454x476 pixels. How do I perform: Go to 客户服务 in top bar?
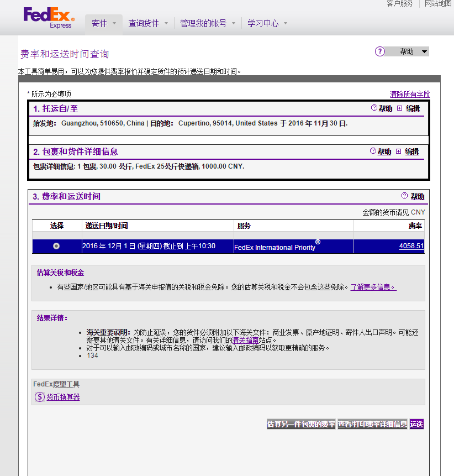[x=400, y=4]
